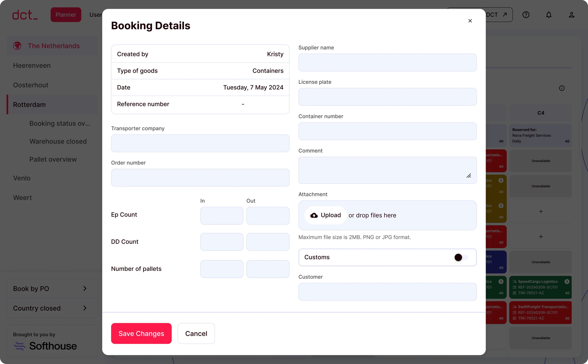Open the help question mark icon

pos(526,15)
